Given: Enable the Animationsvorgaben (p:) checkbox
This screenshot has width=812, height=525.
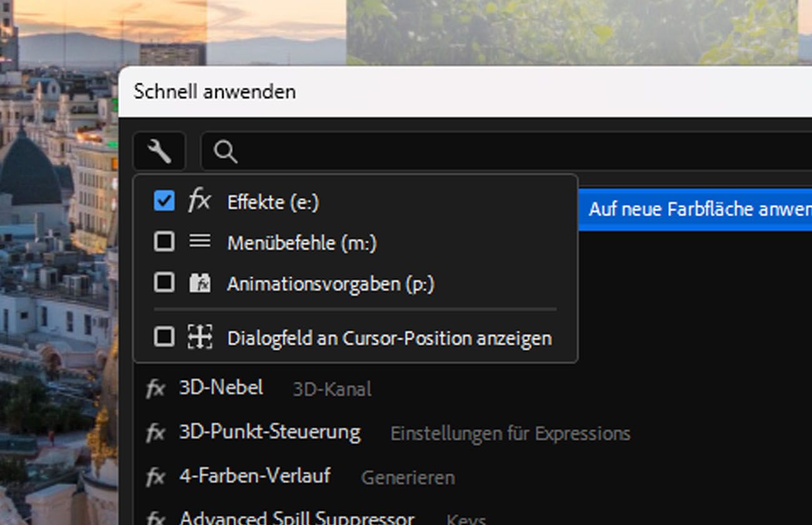Looking at the screenshot, I should click(164, 283).
